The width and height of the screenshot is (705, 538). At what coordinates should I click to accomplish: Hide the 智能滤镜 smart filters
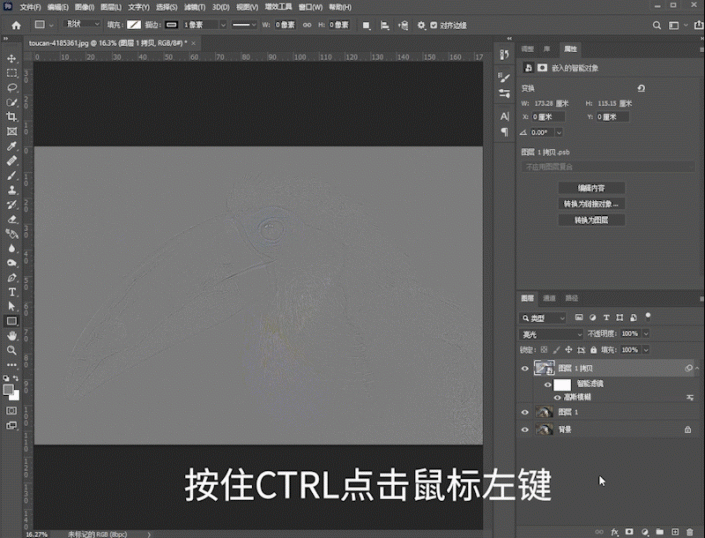tap(548, 384)
